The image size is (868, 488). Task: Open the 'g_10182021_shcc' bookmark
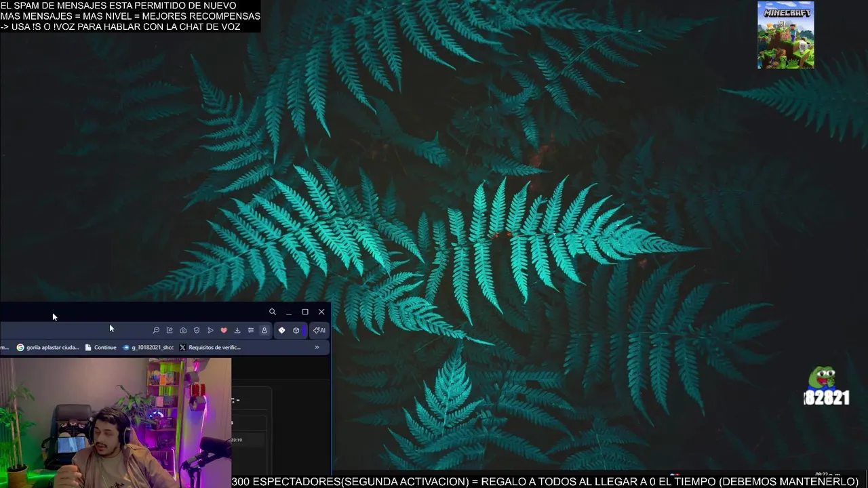(x=148, y=347)
